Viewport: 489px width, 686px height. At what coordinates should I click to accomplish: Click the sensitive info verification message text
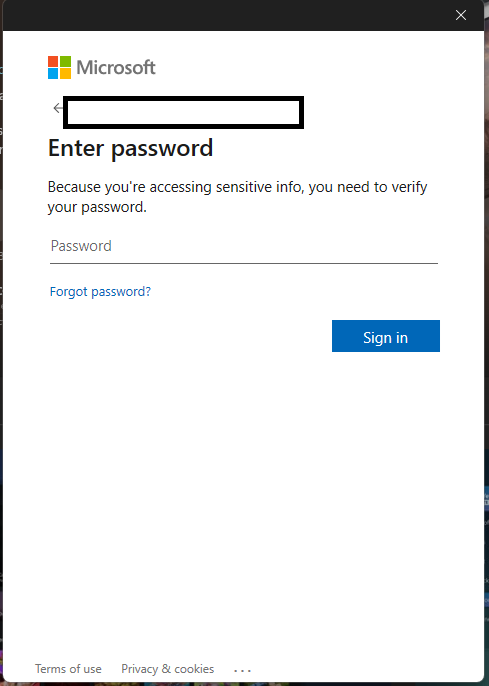238,197
